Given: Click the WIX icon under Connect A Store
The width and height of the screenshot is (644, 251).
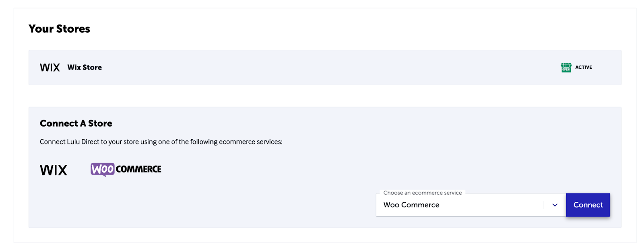Looking at the screenshot, I should [x=53, y=169].
